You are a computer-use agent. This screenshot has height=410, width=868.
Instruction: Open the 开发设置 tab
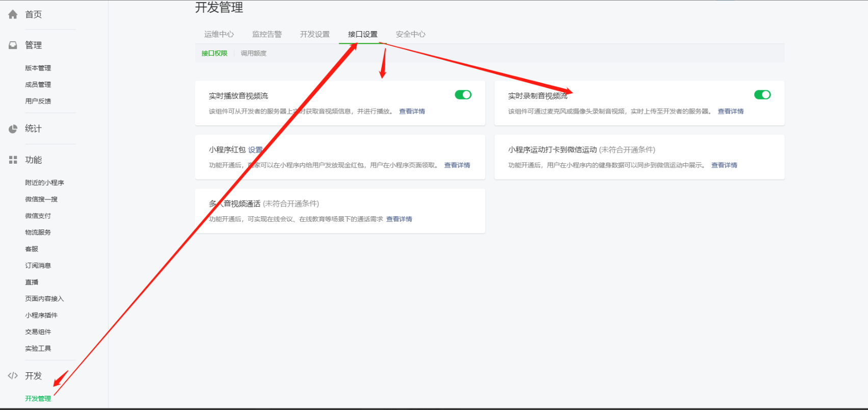pyautogui.click(x=315, y=34)
